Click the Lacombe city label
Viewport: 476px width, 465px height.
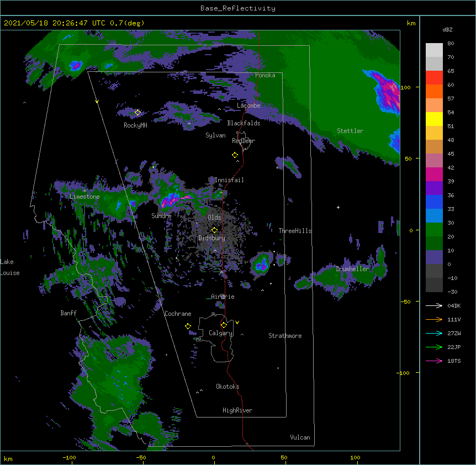click(248, 105)
